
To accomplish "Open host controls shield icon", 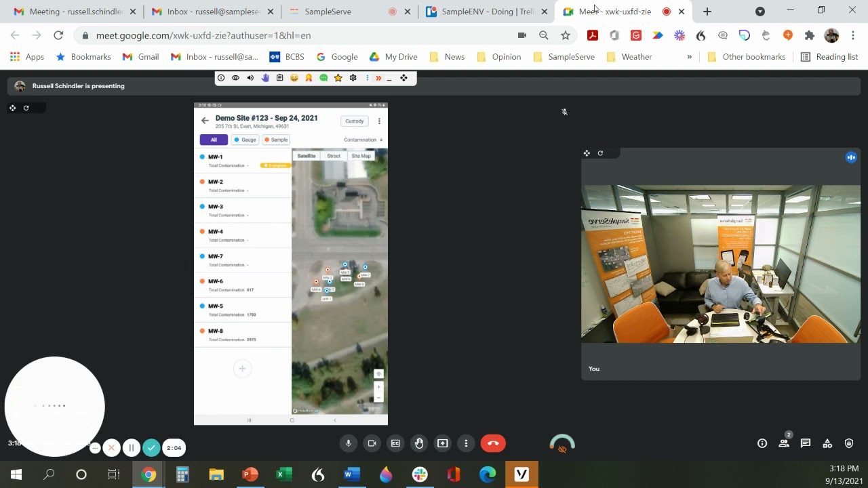I will 849,443.
